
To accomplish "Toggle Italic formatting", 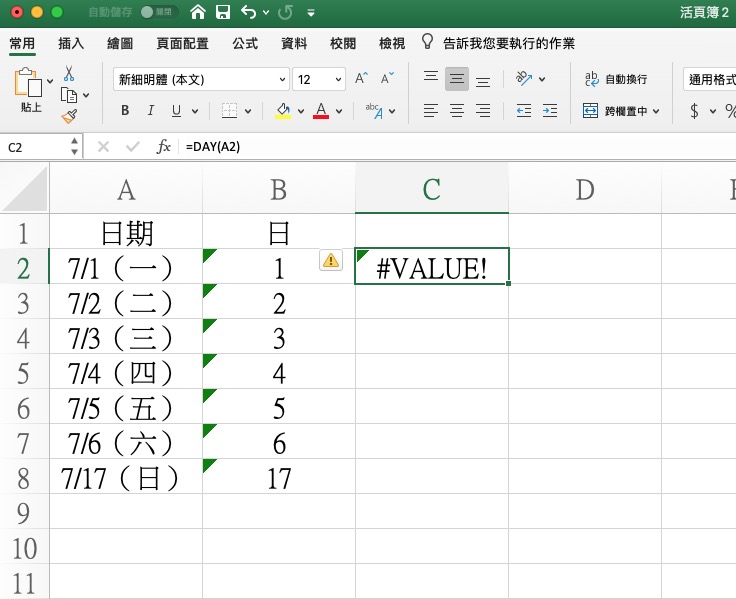I will pyautogui.click(x=151, y=110).
